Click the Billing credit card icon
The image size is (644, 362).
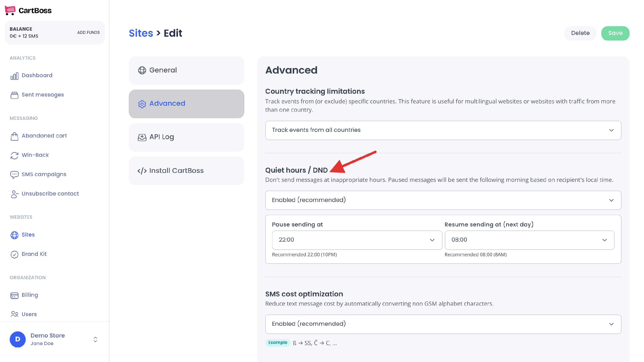(15, 295)
